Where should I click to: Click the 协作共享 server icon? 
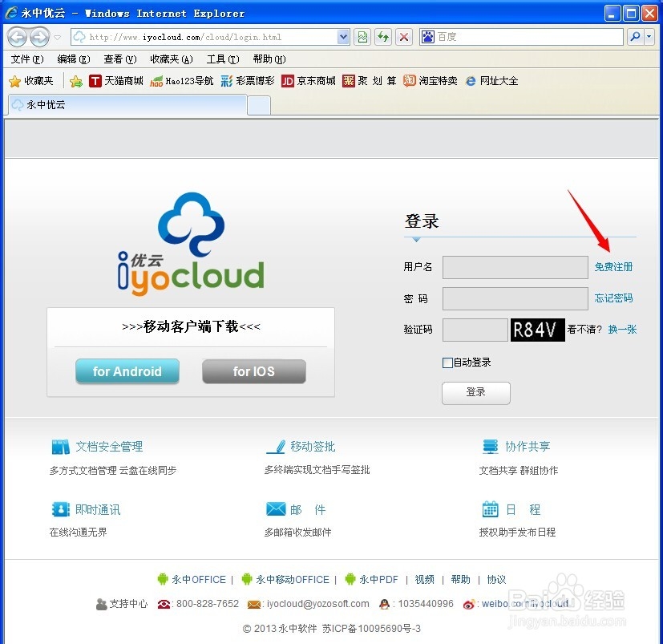pyautogui.click(x=491, y=447)
